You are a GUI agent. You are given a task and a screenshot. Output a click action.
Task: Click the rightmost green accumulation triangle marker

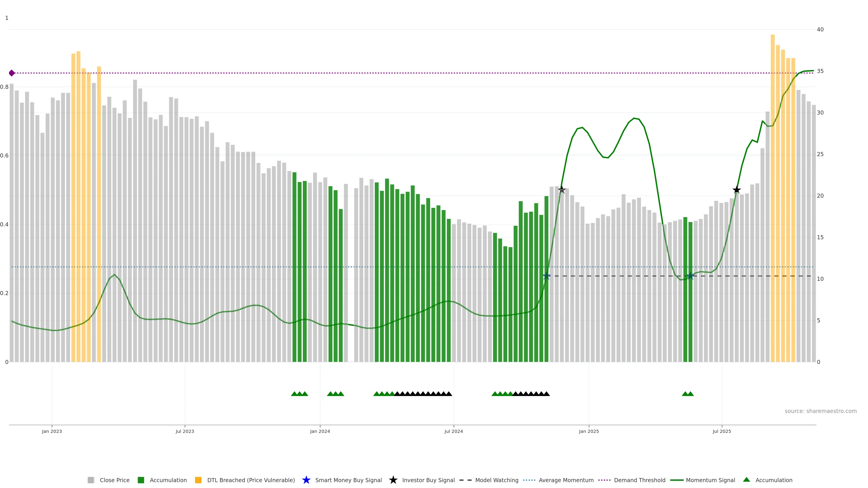pyautogui.click(x=690, y=394)
